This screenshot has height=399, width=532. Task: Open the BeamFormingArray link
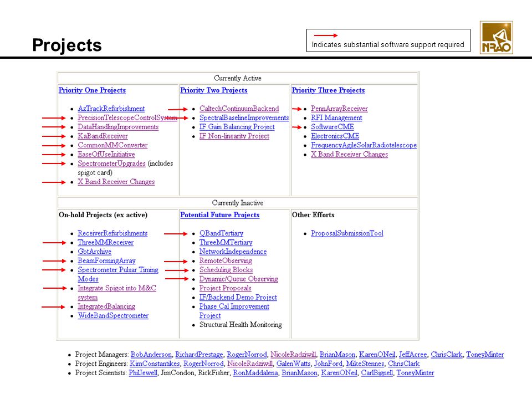click(x=106, y=261)
